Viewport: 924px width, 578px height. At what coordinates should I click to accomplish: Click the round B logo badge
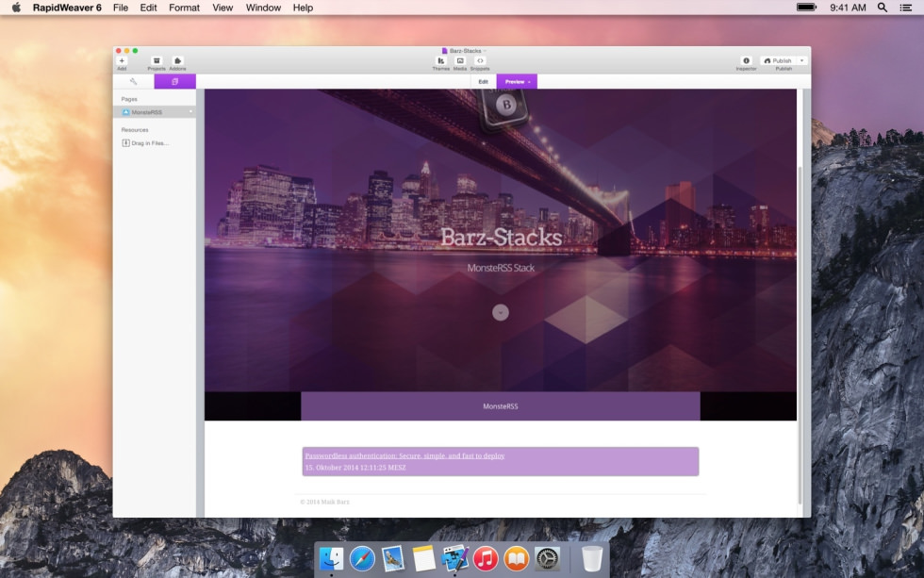505,105
